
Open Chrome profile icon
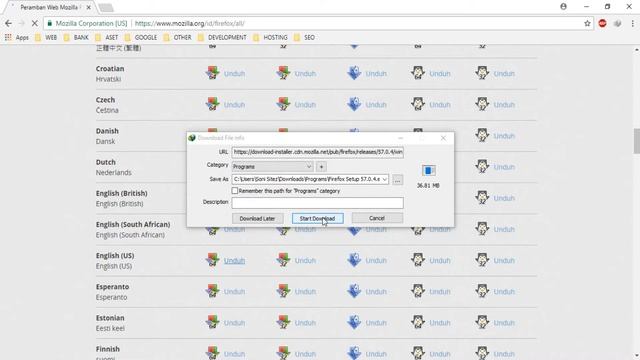tap(564, 7)
